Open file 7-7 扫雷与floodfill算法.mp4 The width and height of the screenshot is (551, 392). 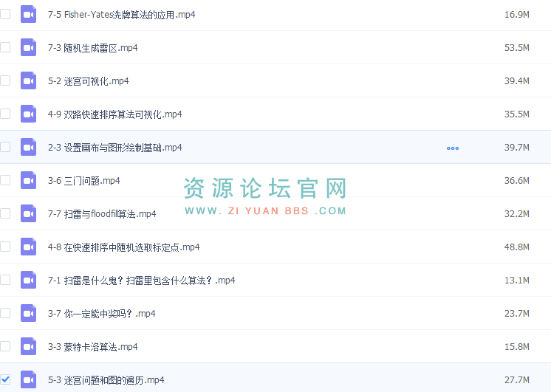pos(102,214)
